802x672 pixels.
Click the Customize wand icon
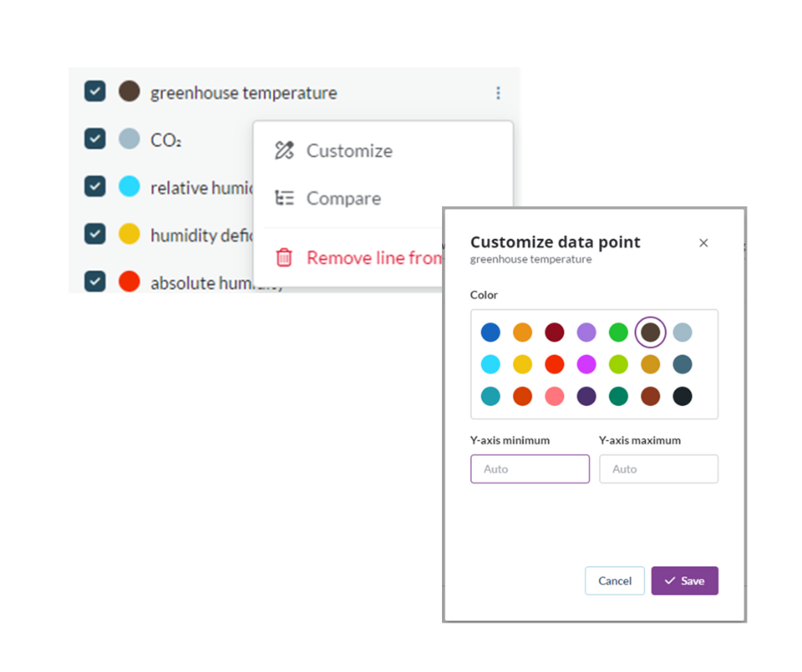pyautogui.click(x=284, y=151)
